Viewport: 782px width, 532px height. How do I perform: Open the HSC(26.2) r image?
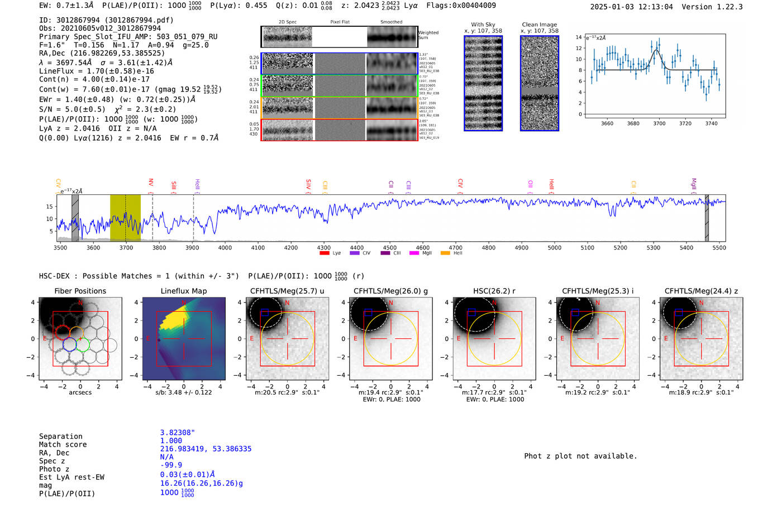click(x=494, y=339)
